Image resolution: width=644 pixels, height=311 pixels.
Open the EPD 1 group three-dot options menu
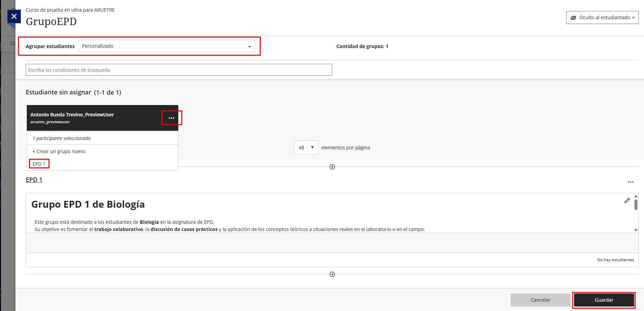(630, 182)
